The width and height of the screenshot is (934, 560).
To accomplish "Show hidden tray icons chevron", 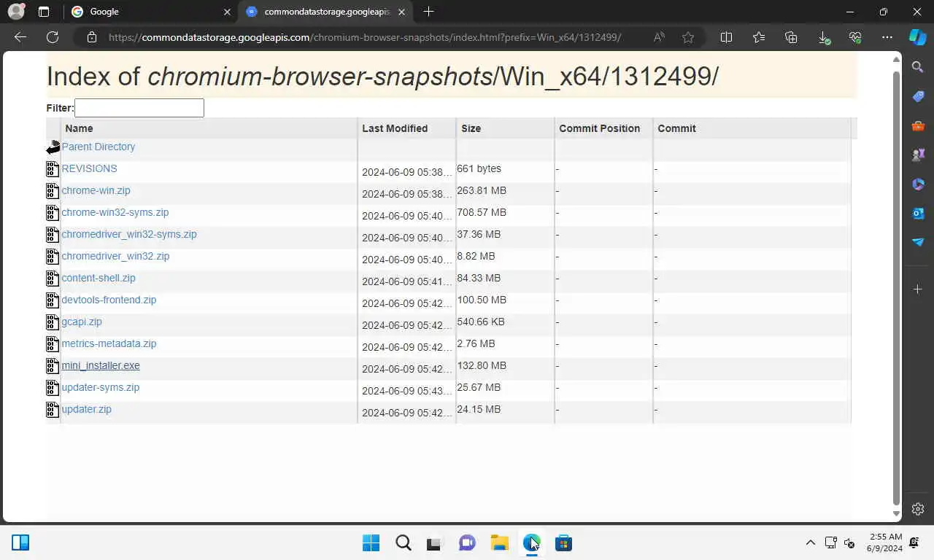I will pyautogui.click(x=810, y=542).
